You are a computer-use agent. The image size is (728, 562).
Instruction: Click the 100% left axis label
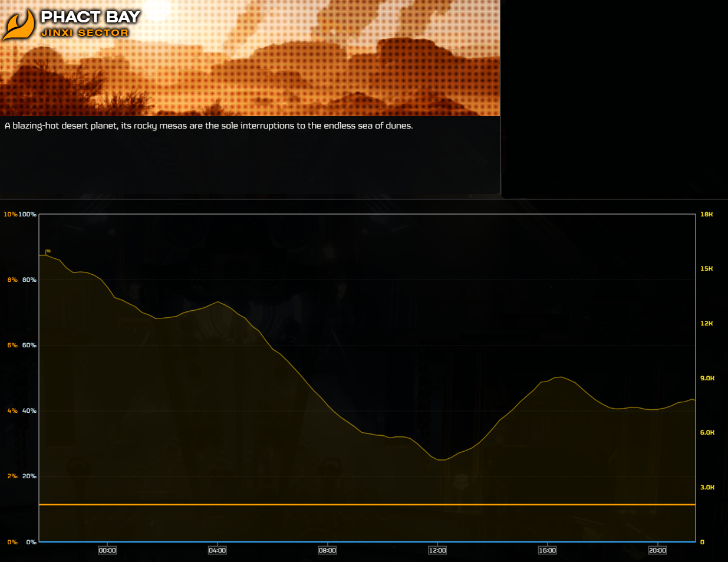coord(28,214)
